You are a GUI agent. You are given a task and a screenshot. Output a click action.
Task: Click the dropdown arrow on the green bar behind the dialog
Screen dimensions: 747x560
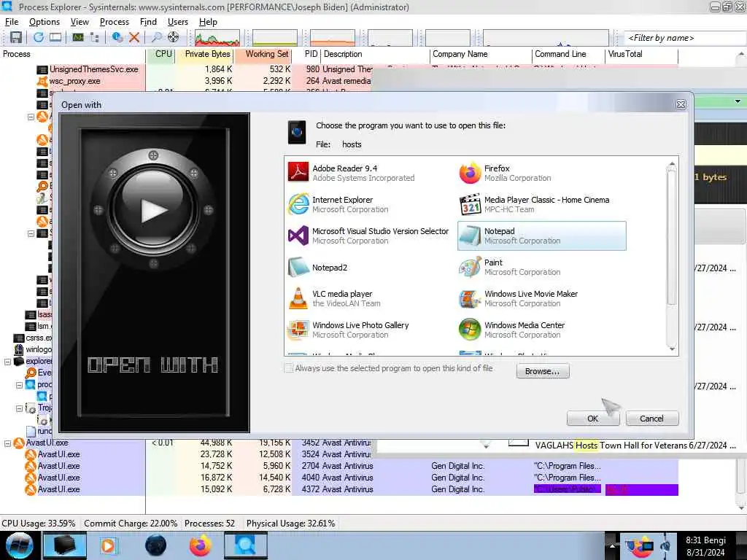coord(738,101)
